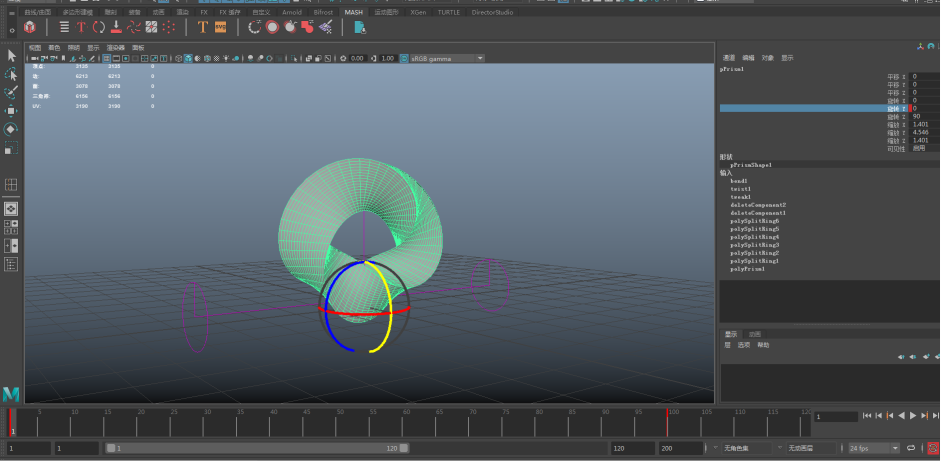Click the orange SVG tool shelf icon
This screenshot has height=462, width=941.
[220, 27]
